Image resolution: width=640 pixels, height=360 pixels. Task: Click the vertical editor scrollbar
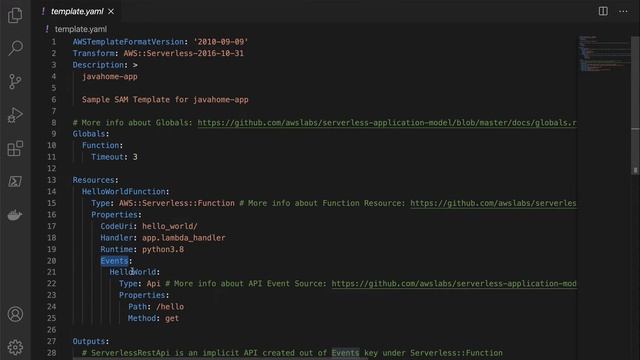point(635,105)
